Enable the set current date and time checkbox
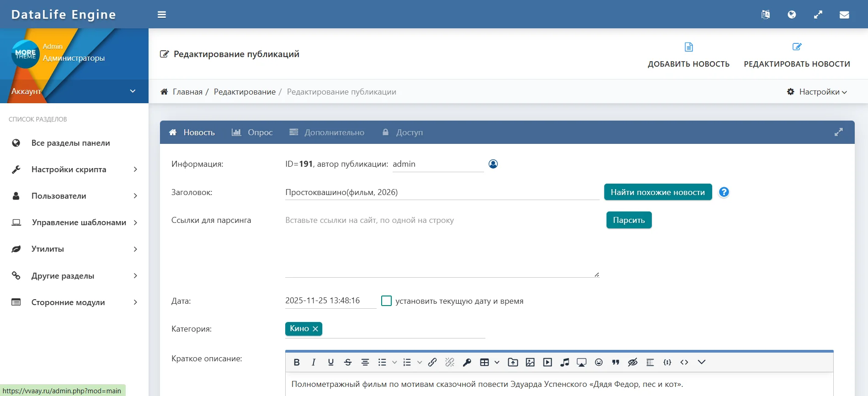Image resolution: width=868 pixels, height=396 pixels. click(386, 301)
